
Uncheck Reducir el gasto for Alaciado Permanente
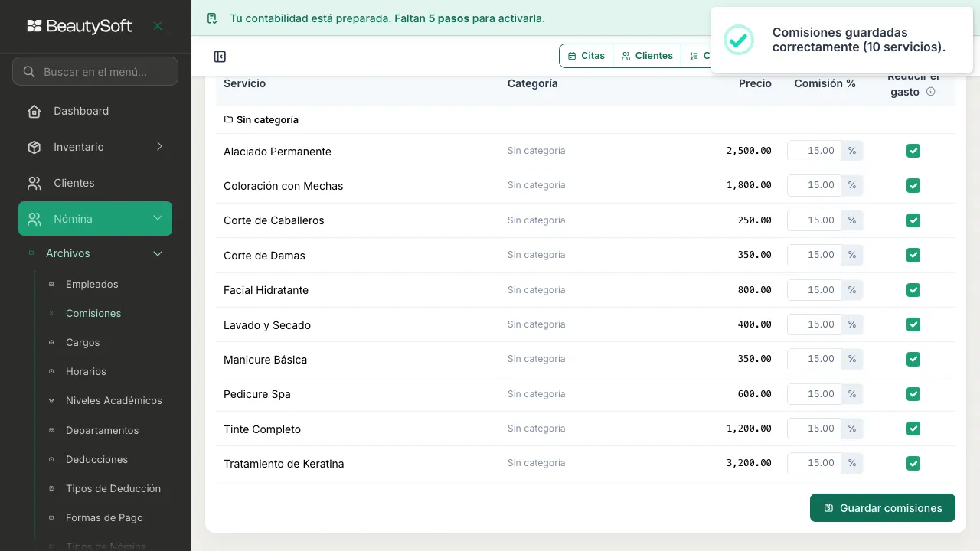point(913,151)
